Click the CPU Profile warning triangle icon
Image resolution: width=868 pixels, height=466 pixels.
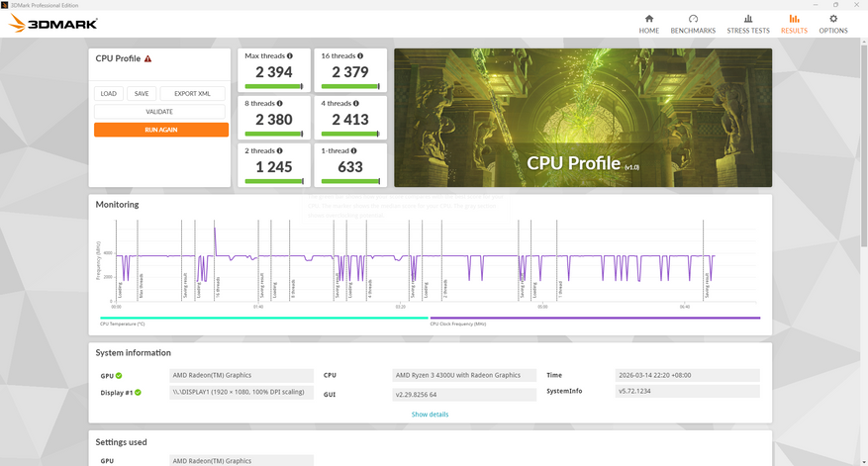click(147, 58)
